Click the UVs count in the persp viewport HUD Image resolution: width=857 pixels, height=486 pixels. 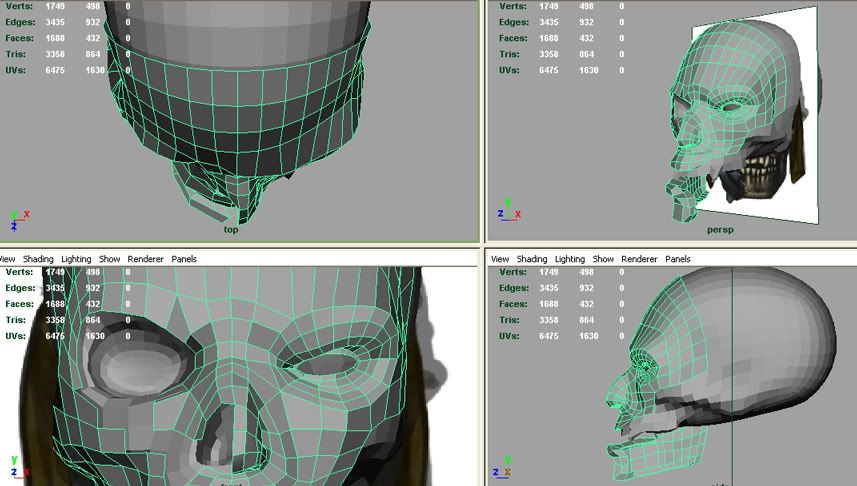pyautogui.click(x=547, y=70)
